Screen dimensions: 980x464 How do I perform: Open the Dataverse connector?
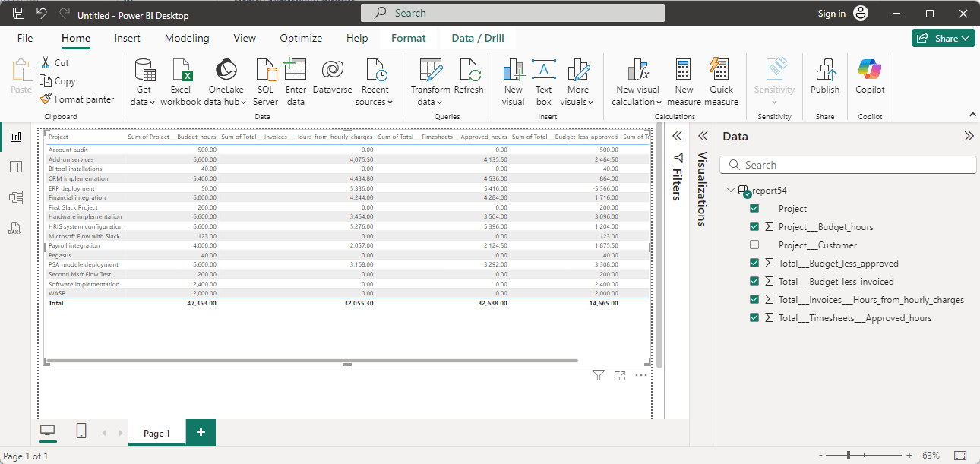[333, 77]
